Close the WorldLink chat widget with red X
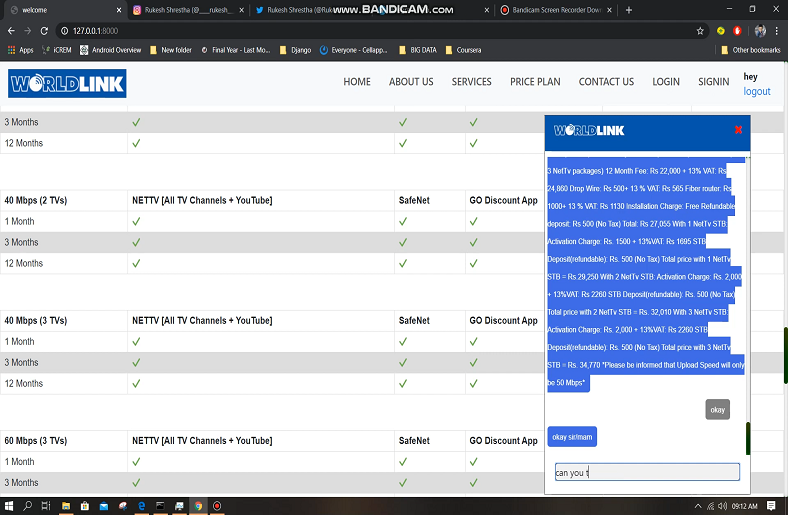This screenshot has width=788, height=515. pyautogui.click(x=738, y=130)
